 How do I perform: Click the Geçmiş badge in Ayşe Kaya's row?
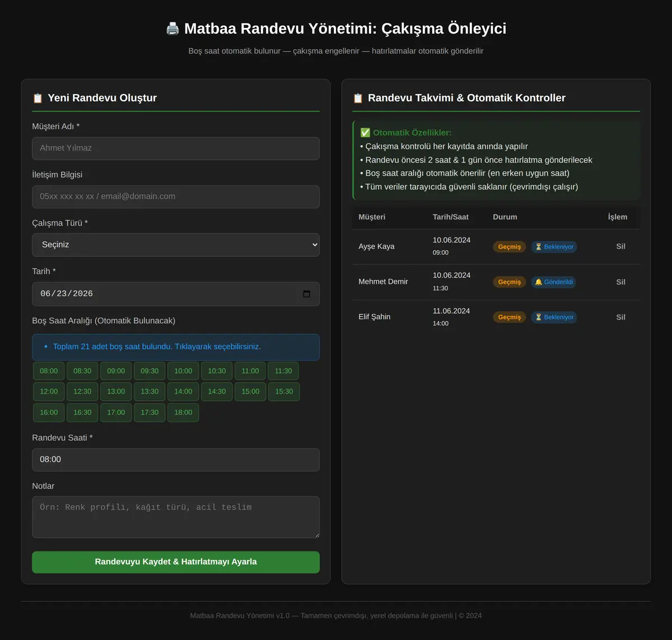[510, 247]
